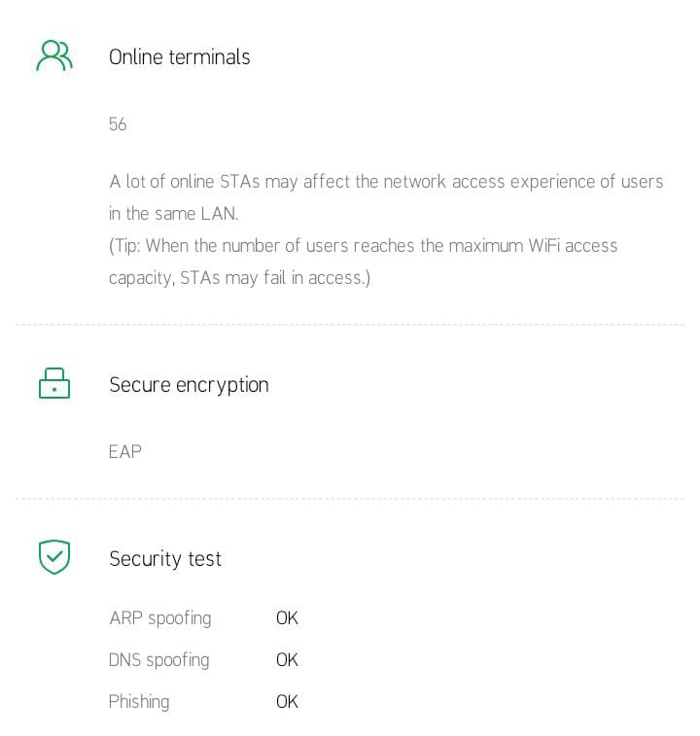
Task: Click the EAP encryption value
Action: tap(125, 452)
